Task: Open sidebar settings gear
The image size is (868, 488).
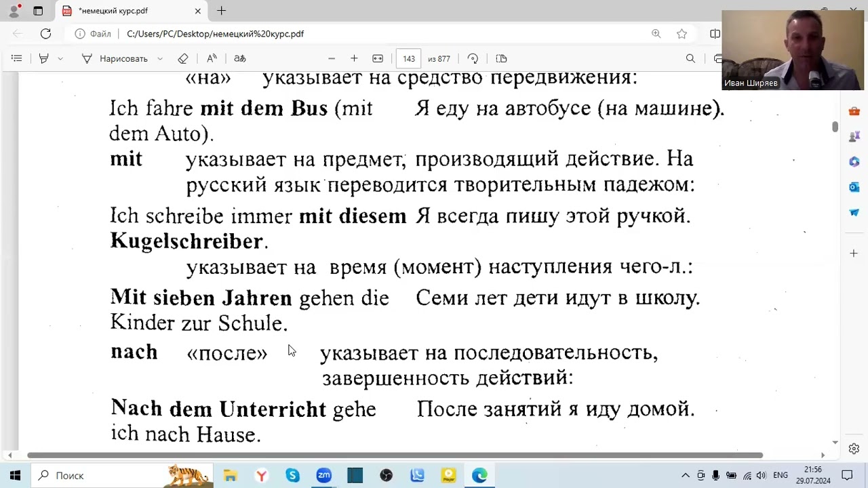Action: (854, 449)
